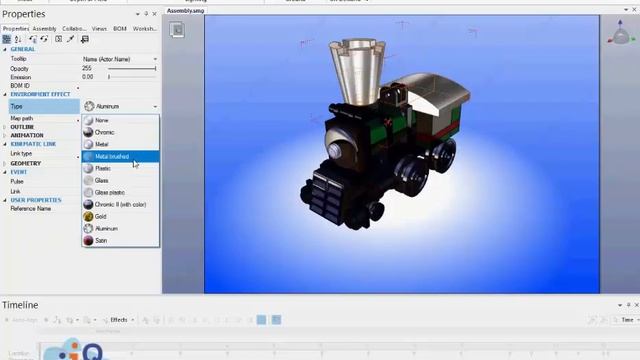Expand the ANIMATION section

pyautogui.click(x=5, y=136)
